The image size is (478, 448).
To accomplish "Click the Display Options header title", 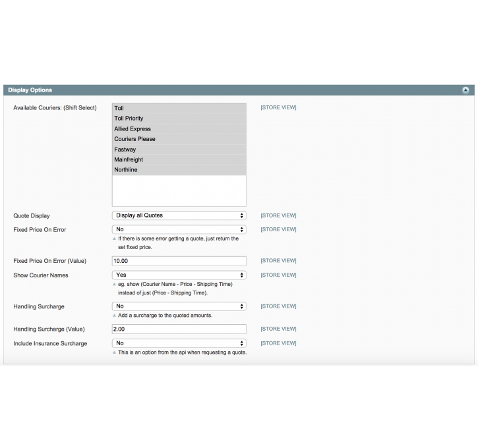I will (30, 90).
